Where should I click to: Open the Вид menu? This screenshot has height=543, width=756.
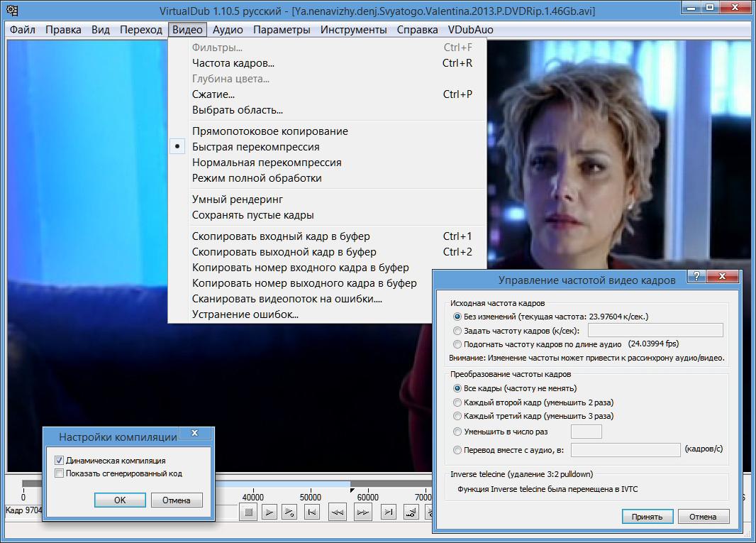pos(101,29)
